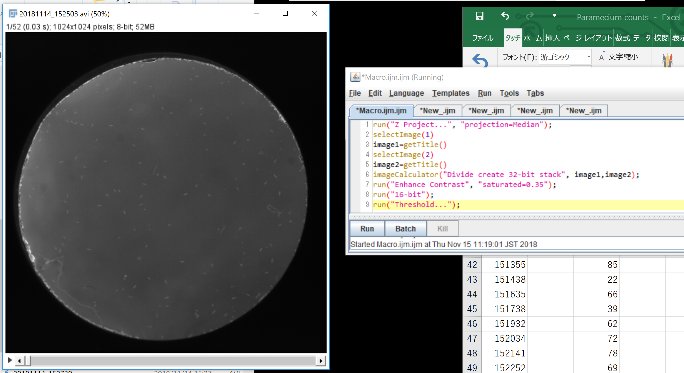Switch to Excel's データ ribbon tab
The height and width of the screenshot is (373, 684).
coord(642,38)
